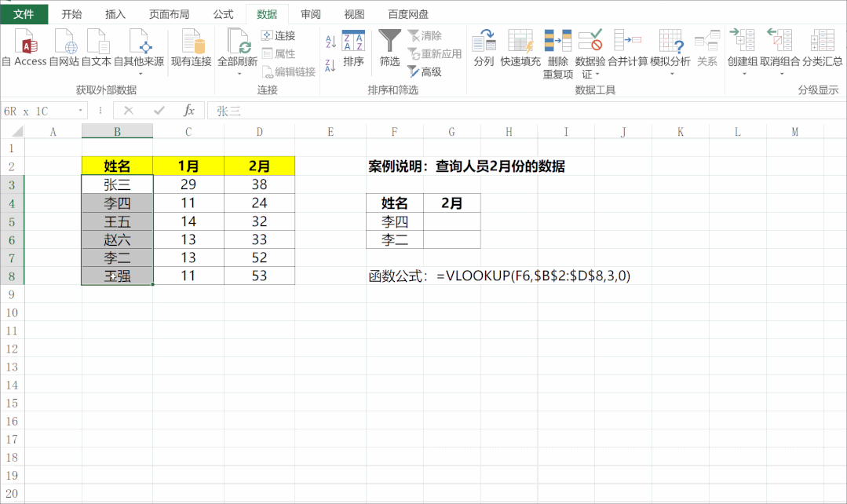Select cell with 姓名 yellow header

tap(117, 166)
